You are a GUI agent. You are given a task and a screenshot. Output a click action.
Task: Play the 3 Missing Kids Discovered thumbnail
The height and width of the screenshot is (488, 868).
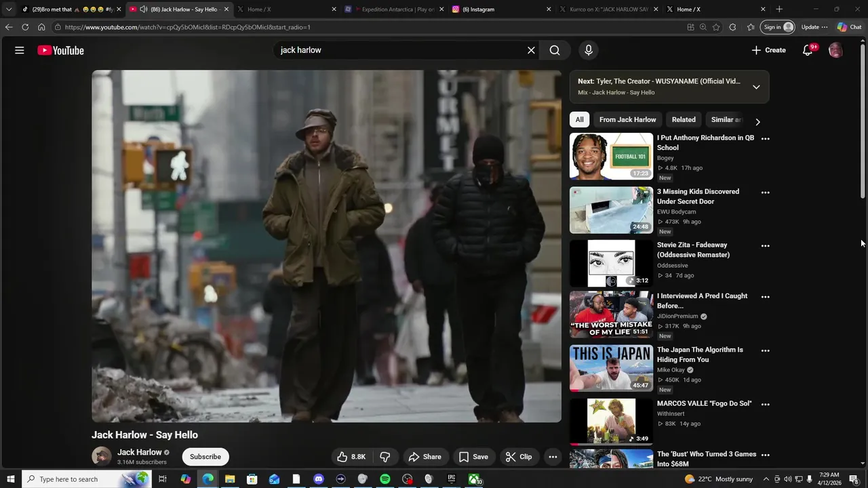click(x=611, y=210)
